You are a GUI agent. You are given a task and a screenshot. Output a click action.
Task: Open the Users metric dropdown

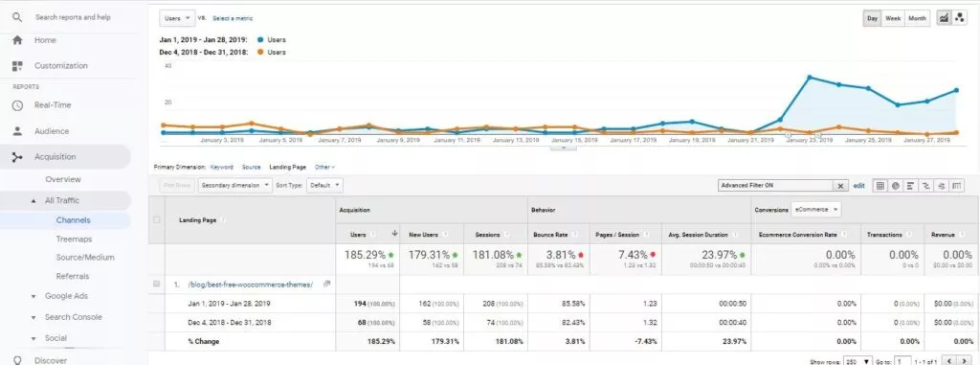point(177,18)
